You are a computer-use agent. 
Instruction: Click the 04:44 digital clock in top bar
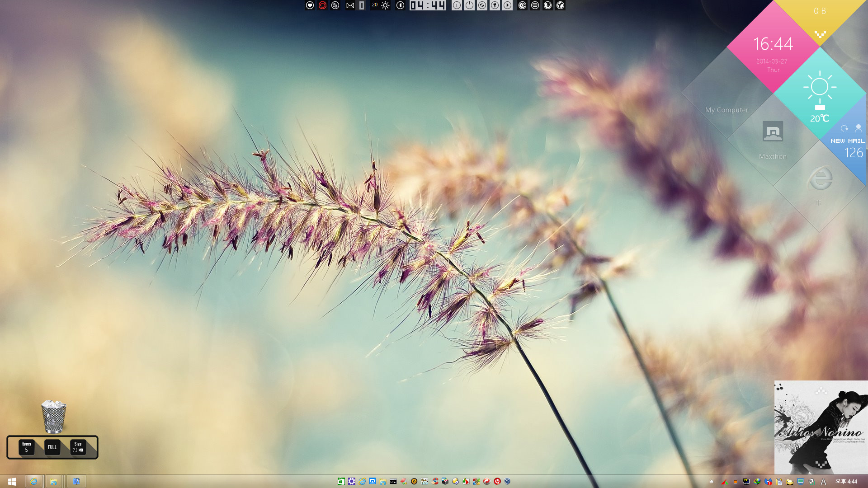(428, 5)
